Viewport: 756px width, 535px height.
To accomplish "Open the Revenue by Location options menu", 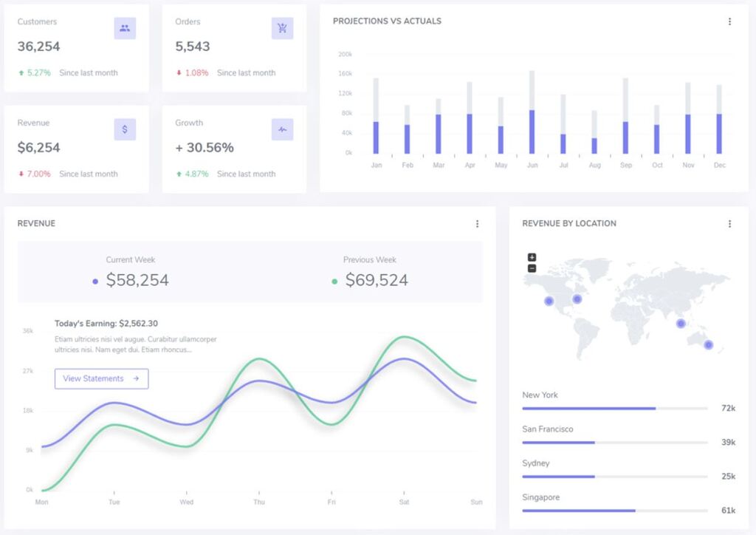I will click(729, 223).
